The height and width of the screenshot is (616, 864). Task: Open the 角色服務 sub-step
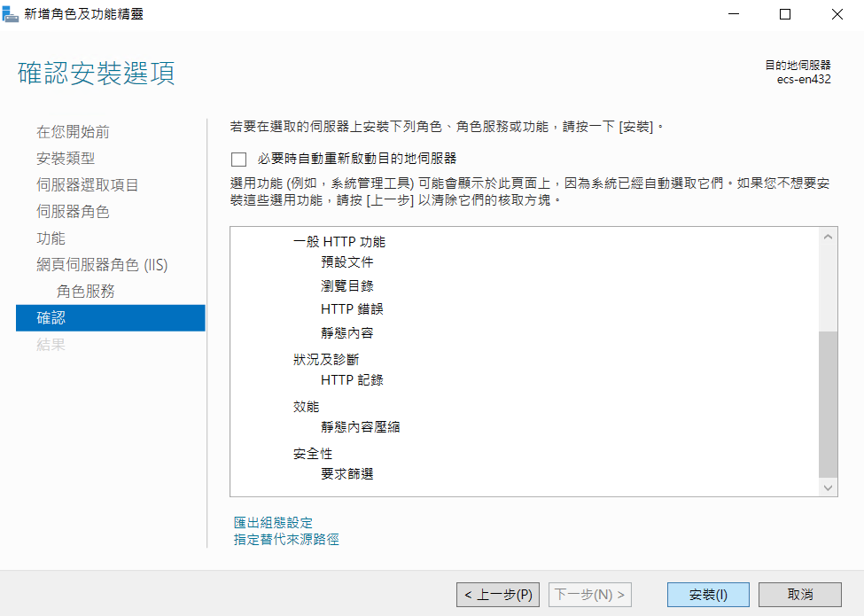85,291
